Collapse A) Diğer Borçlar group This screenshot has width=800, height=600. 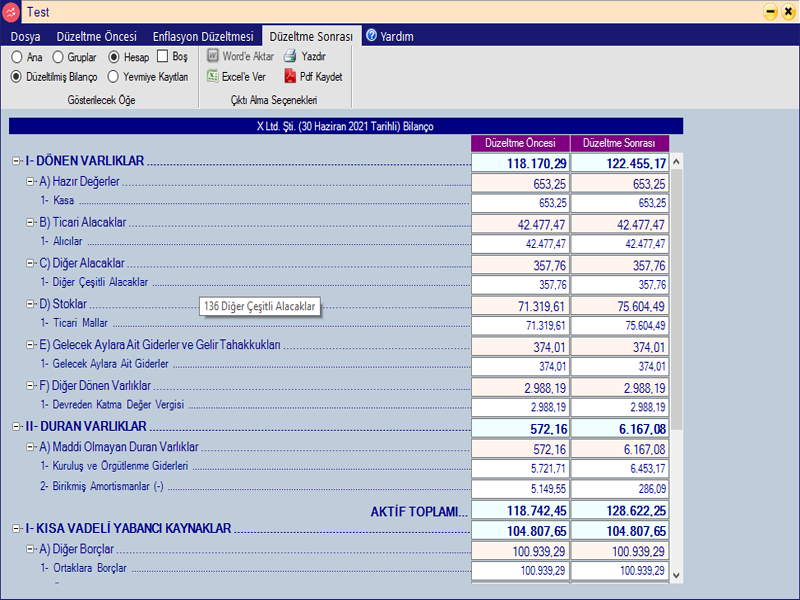[x=30, y=549]
